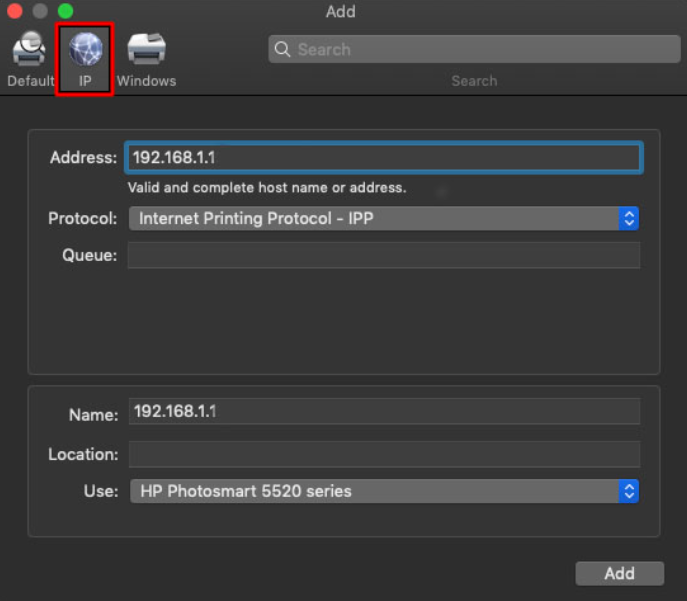Select the IP globe icon

(85, 49)
